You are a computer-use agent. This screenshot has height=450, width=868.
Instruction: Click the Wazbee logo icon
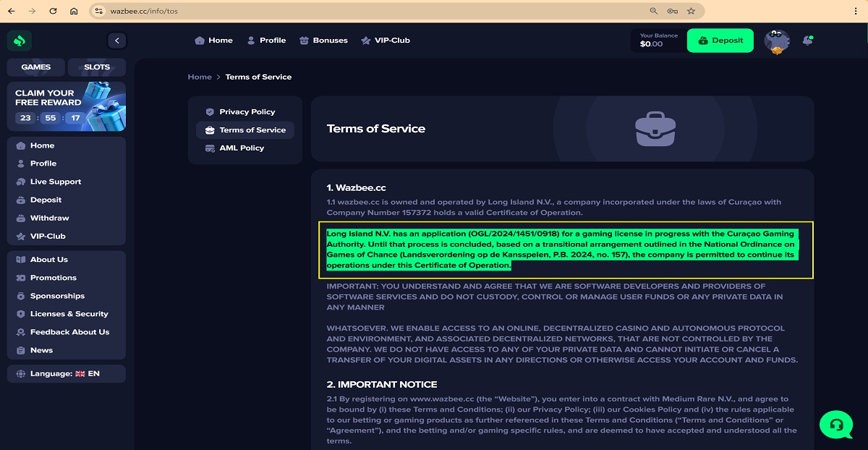20,41
